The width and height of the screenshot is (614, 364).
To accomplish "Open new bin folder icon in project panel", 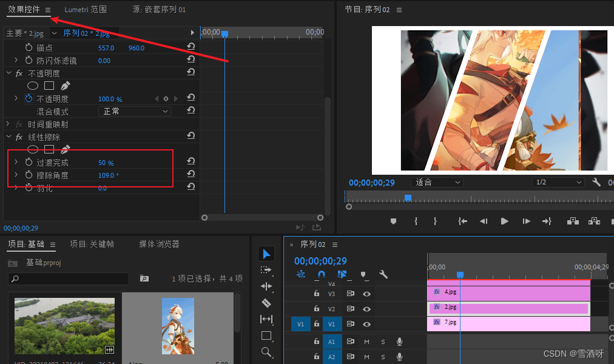I will tap(144, 278).
